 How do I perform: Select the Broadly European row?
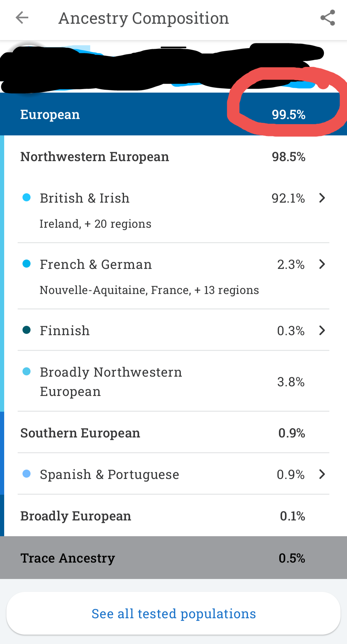[x=173, y=516]
